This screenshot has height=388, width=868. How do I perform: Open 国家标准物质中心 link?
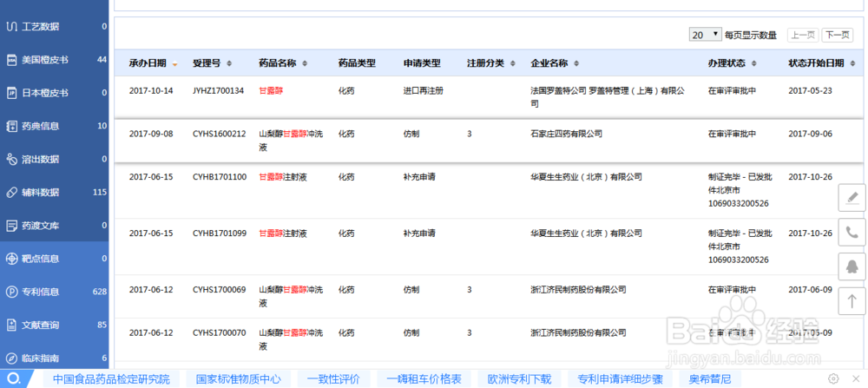239,379
